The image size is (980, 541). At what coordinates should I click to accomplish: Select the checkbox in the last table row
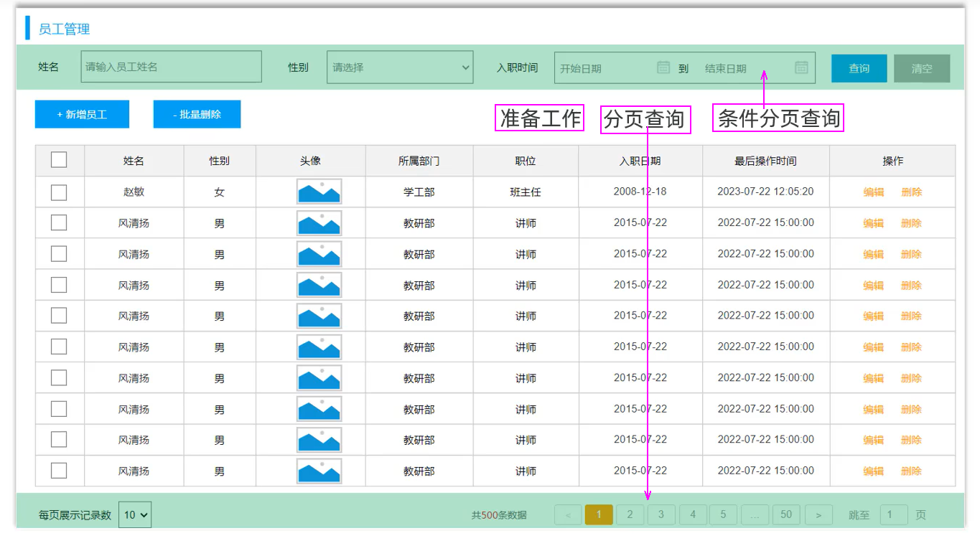[x=59, y=471]
